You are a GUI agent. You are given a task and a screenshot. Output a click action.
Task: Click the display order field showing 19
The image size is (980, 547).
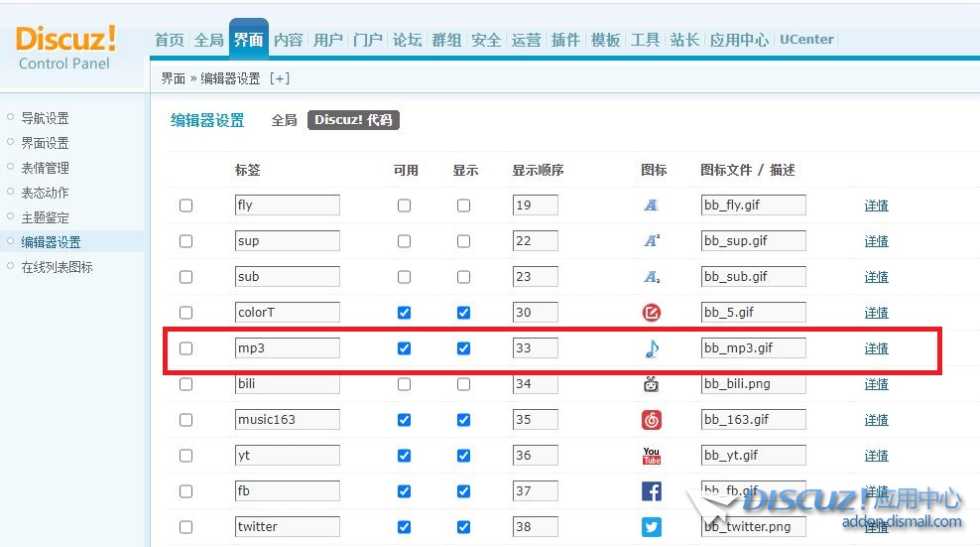(x=536, y=205)
